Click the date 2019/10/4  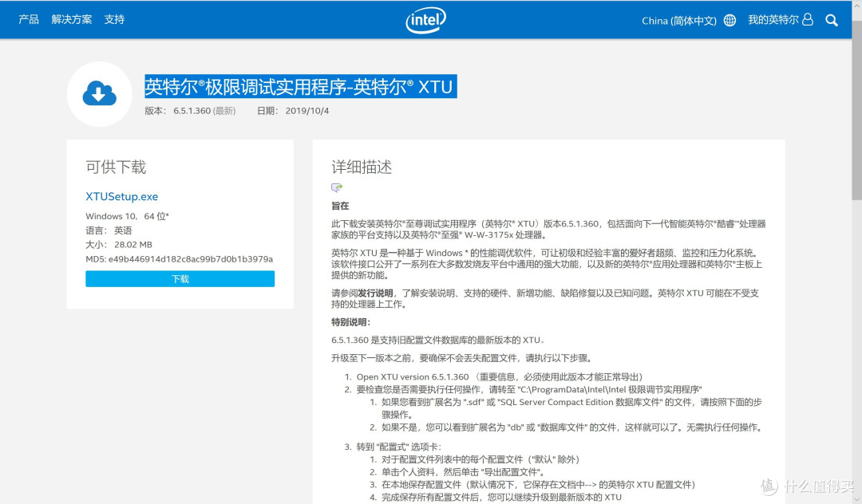[x=306, y=111]
